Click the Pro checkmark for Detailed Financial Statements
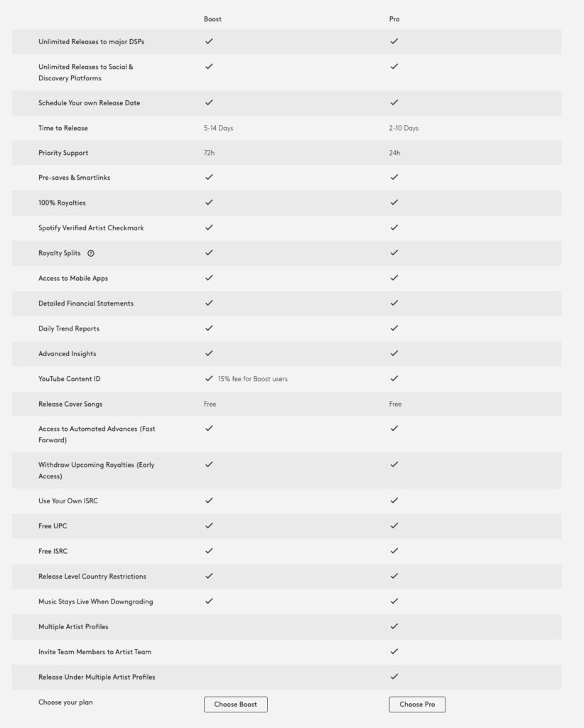The image size is (584, 728). 392,303
